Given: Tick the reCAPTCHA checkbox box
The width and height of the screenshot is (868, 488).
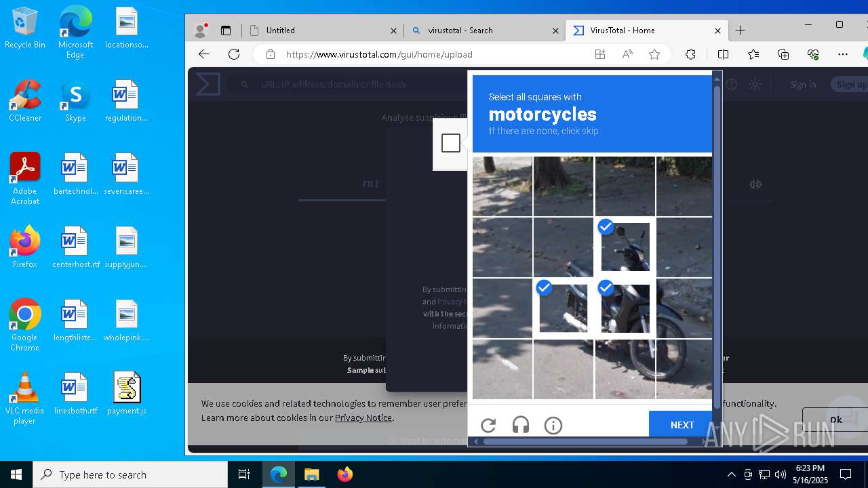Looking at the screenshot, I should pos(451,143).
